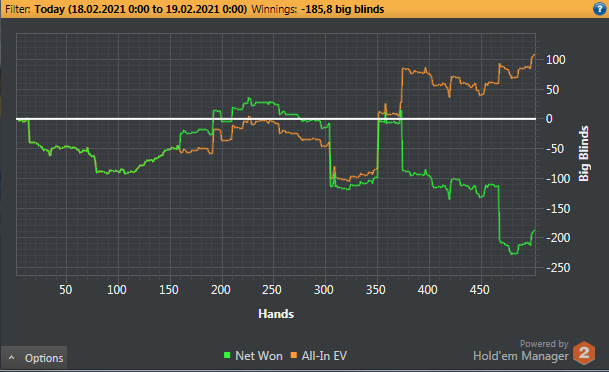Click the Today date range filter text
Viewport: 609px width, 372px height.
pos(141,9)
